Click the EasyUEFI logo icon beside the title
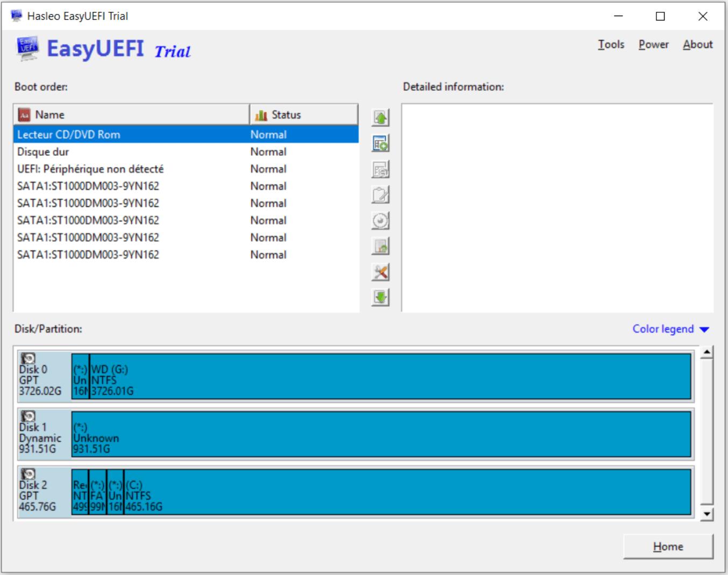The height and width of the screenshot is (575, 728). click(x=27, y=48)
